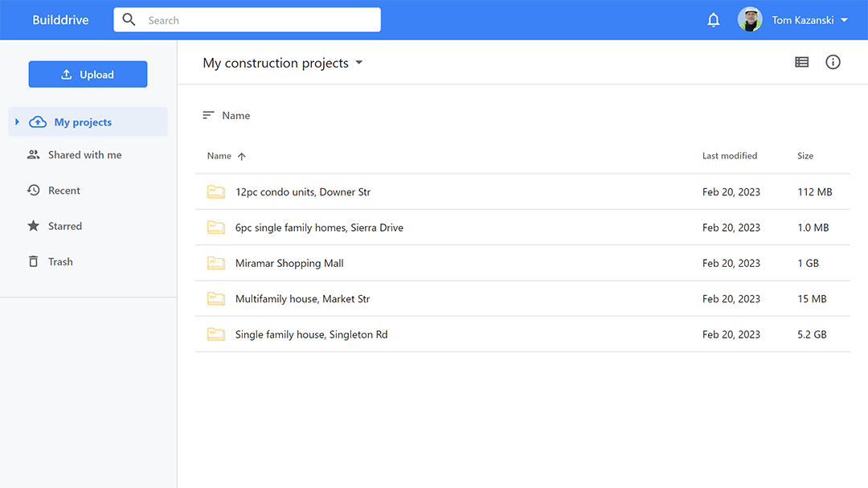Click the Upload arrow icon

67,74
